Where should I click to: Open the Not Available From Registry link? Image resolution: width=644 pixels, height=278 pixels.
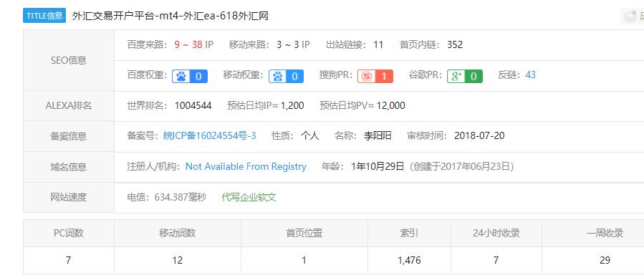[x=246, y=166]
